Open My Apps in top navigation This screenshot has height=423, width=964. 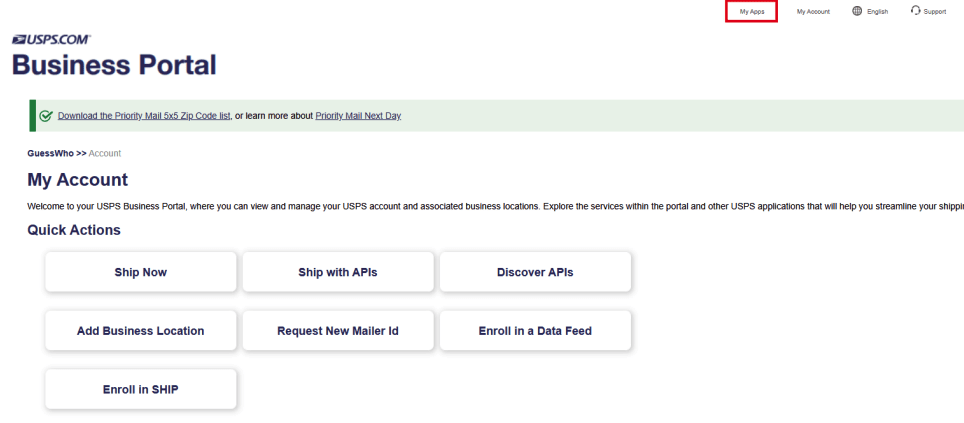coord(752,12)
